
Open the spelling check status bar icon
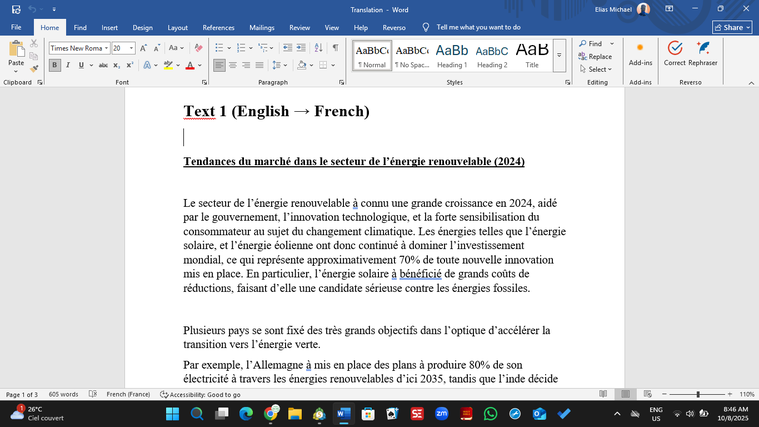point(93,394)
